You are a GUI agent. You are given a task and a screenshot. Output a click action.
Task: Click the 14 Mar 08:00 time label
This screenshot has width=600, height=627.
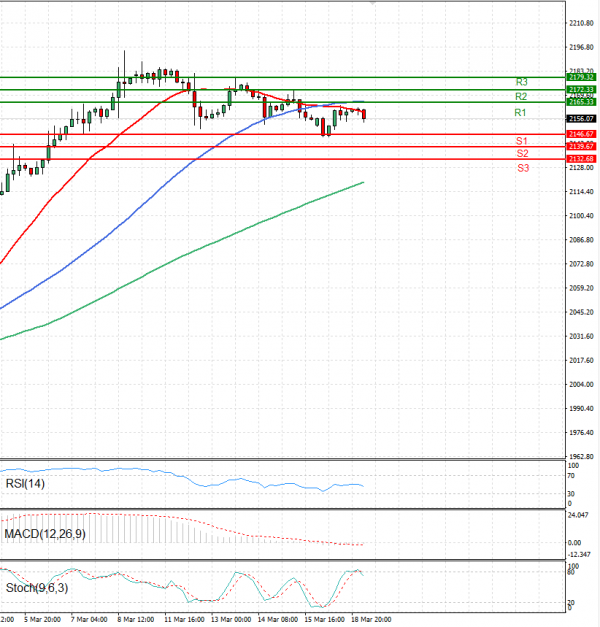click(278, 619)
